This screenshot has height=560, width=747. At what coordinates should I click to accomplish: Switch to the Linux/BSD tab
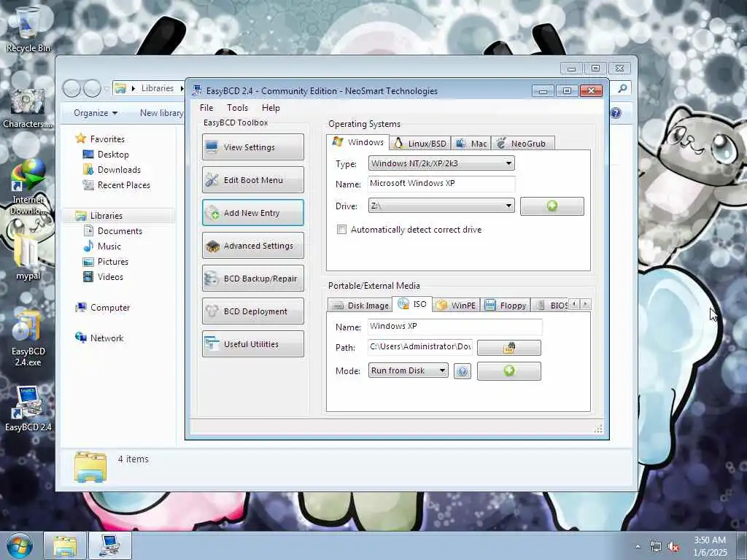420,144
